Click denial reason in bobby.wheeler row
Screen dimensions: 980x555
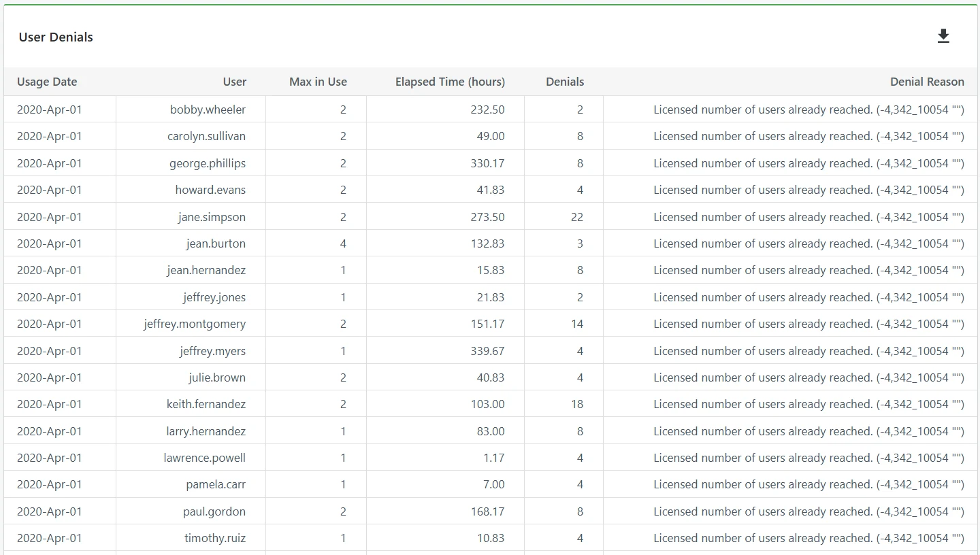click(x=808, y=110)
